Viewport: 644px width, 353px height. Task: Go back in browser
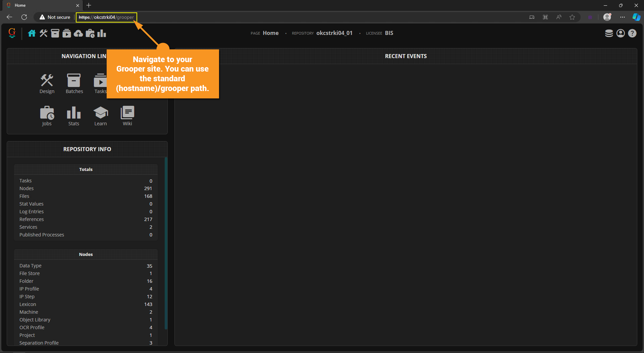click(x=9, y=17)
